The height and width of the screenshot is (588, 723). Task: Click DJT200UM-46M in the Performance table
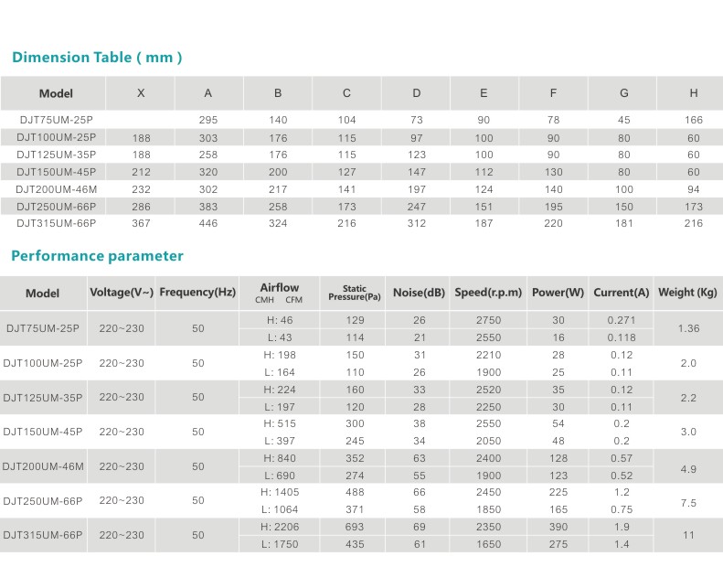click(43, 466)
